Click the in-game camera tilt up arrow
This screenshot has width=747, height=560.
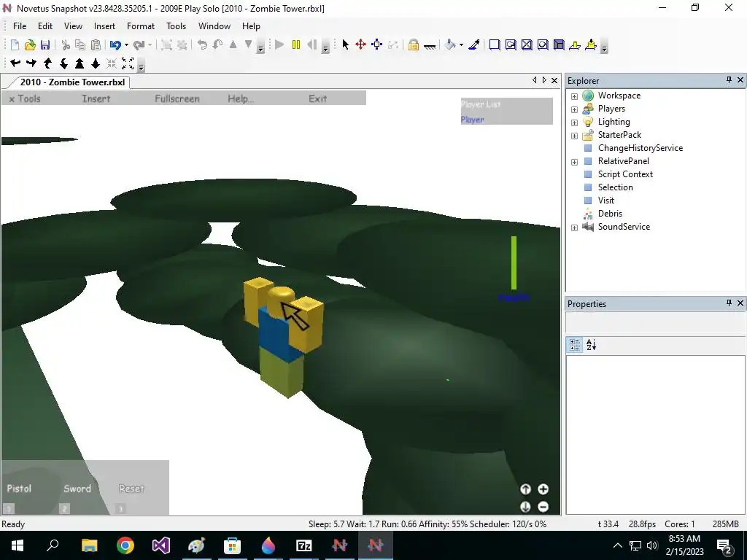click(525, 489)
